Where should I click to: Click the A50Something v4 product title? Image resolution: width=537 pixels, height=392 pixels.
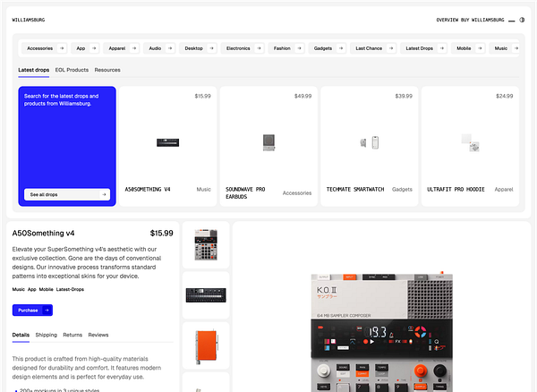point(44,234)
